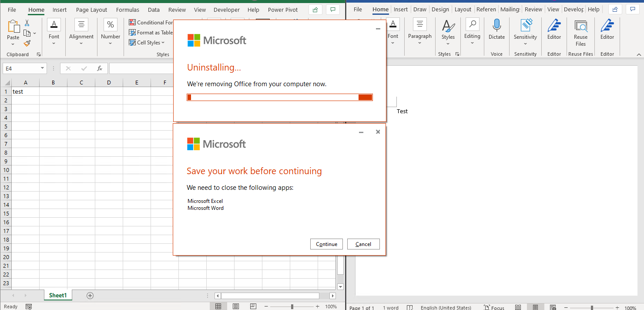This screenshot has height=310, width=644.
Task: Open the Name Box dropdown showing E4
Action: 43,68
